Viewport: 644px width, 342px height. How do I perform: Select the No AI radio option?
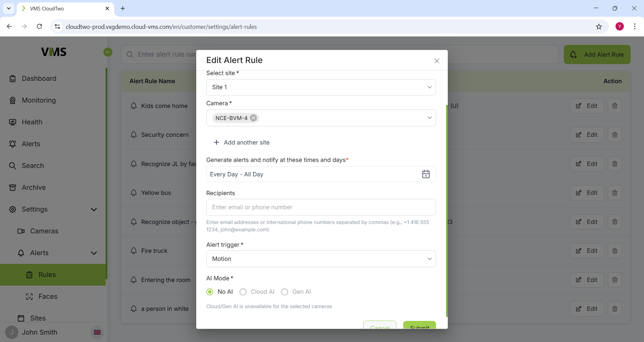(x=210, y=292)
